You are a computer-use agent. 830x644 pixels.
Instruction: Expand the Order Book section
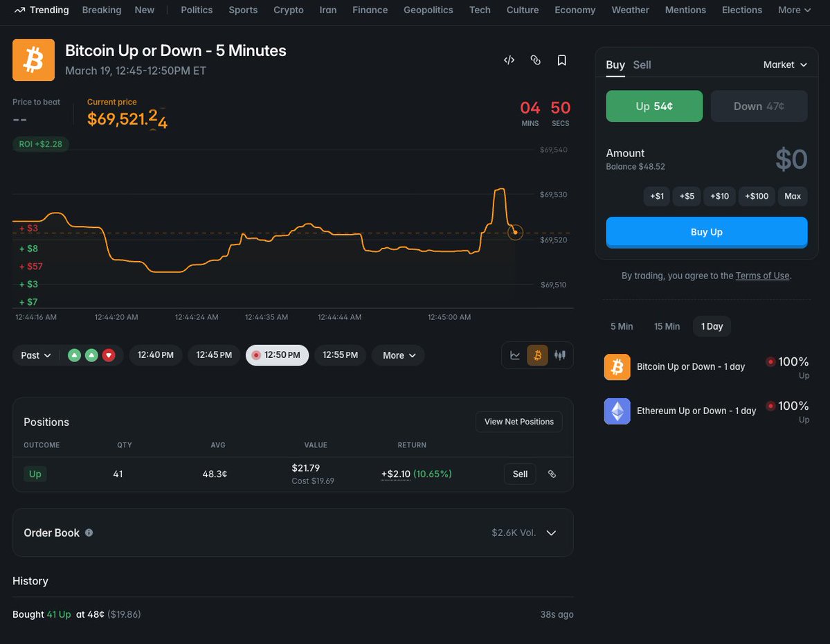click(x=551, y=533)
